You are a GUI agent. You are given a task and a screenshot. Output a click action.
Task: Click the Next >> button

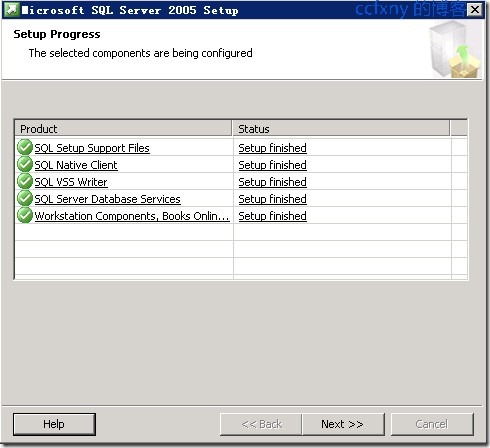pyautogui.click(x=343, y=424)
